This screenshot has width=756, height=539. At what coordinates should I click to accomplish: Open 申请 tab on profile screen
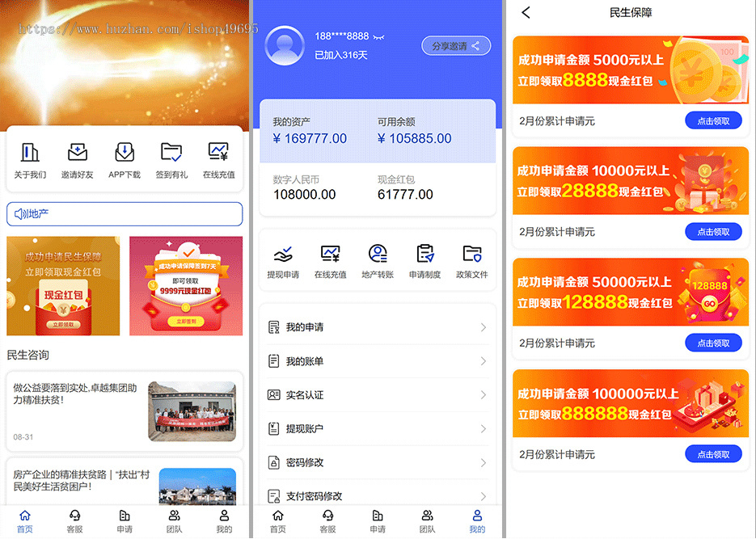tap(378, 522)
